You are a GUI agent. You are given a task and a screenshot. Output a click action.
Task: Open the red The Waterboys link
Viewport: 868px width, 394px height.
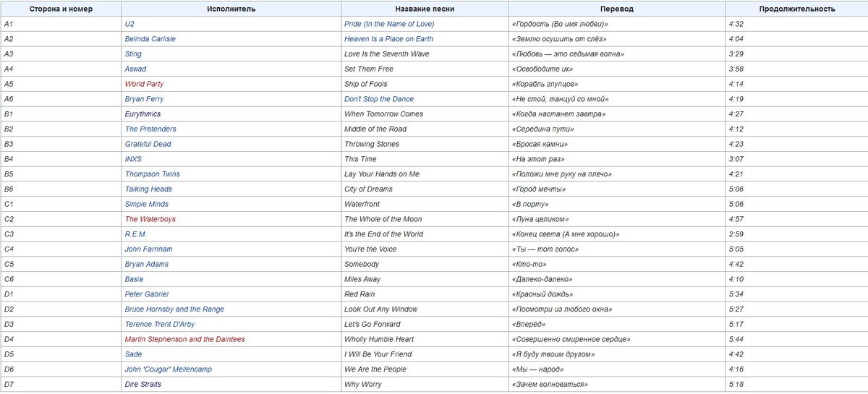(150, 219)
